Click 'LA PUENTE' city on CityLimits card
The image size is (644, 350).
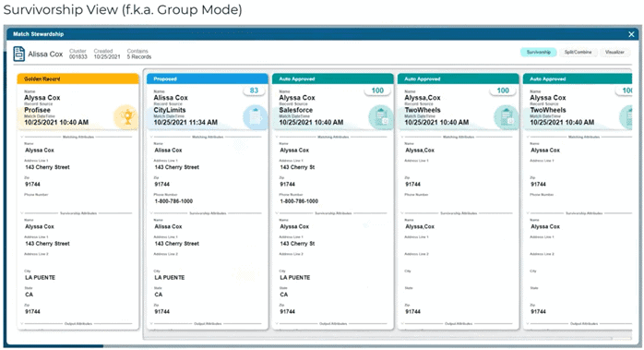tap(169, 278)
